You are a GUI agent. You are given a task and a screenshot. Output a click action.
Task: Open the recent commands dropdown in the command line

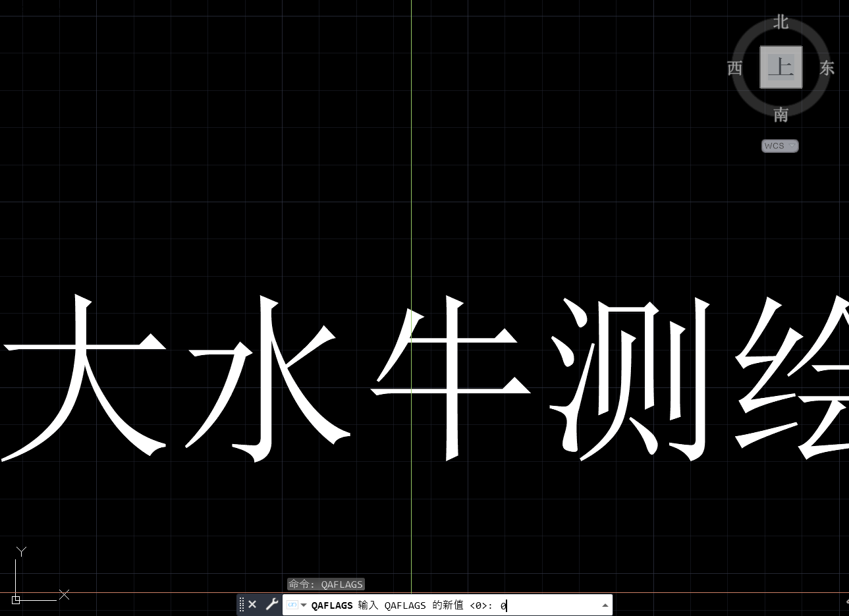305,604
